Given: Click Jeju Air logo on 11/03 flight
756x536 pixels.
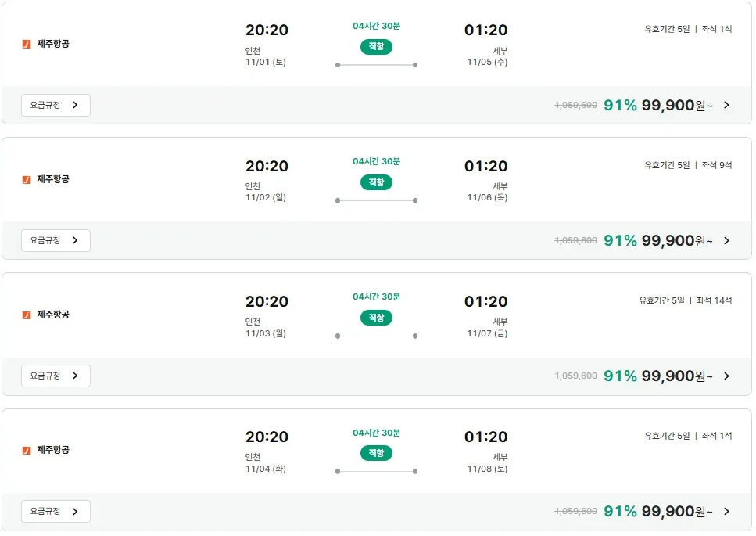Looking at the screenshot, I should (27, 315).
